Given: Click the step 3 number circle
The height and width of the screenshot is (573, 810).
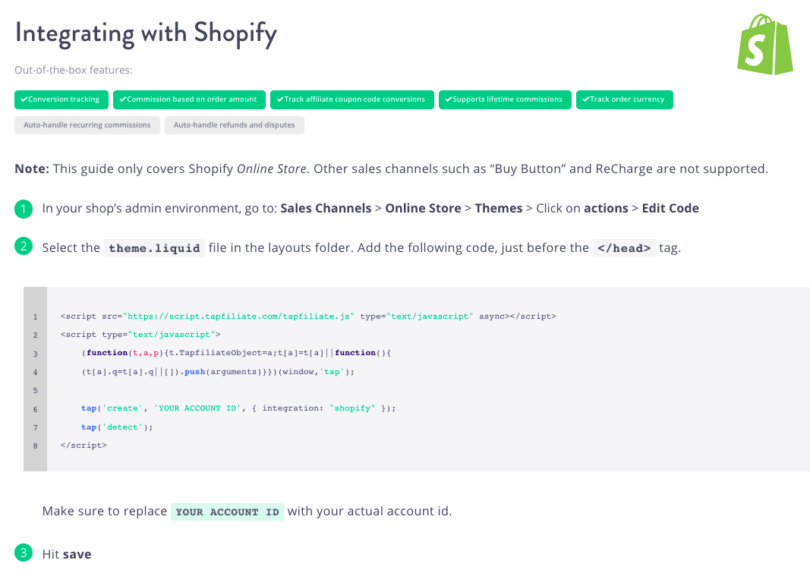Looking at the screenshot, I should 23,553.
